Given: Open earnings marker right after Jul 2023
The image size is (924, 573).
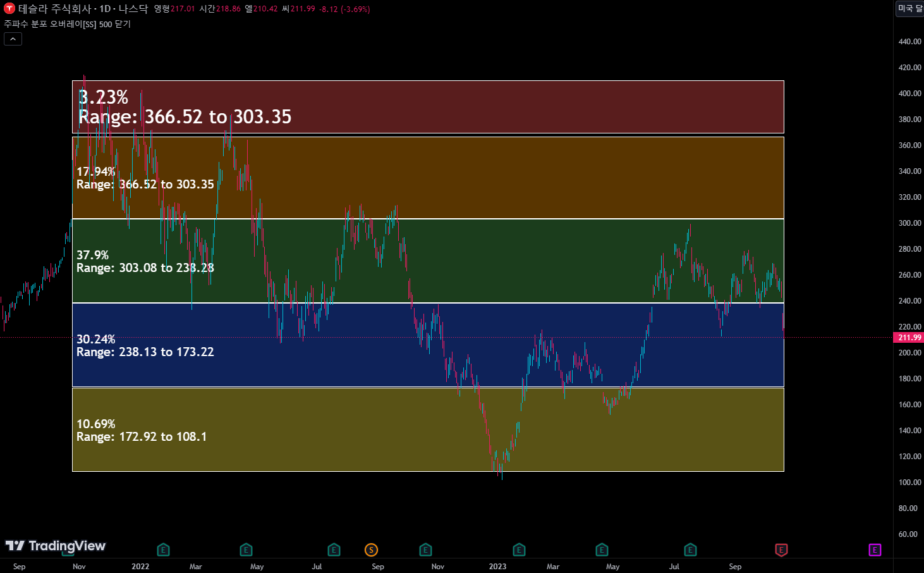Looking at the screenshot, I should tap(690, 550).
